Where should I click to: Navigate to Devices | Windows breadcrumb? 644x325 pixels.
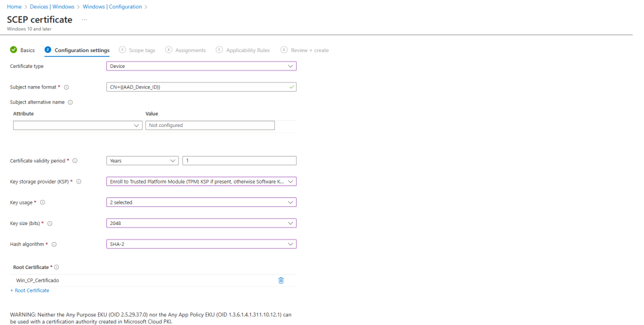52,7
